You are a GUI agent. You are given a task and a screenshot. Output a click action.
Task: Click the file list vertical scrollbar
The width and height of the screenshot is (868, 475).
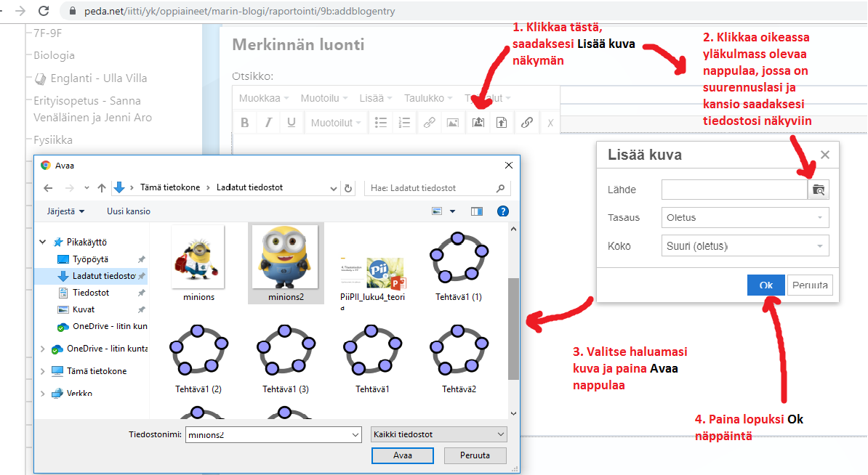(x=514, y=327)
